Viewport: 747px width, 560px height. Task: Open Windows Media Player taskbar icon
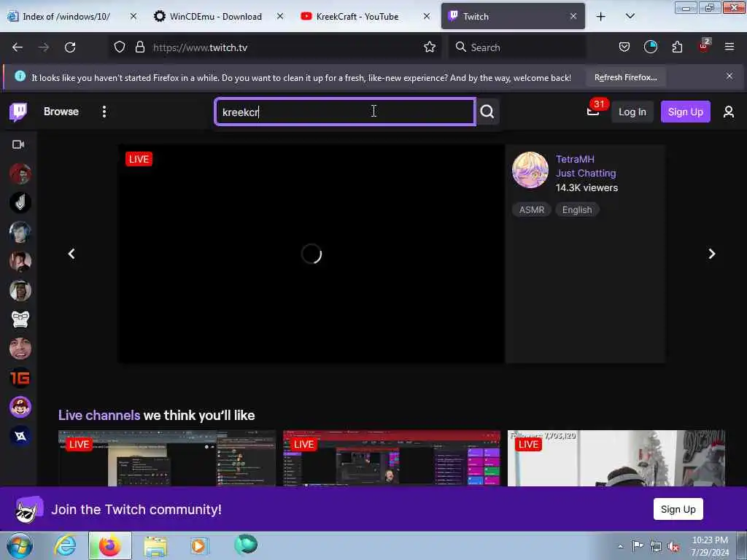199,545
